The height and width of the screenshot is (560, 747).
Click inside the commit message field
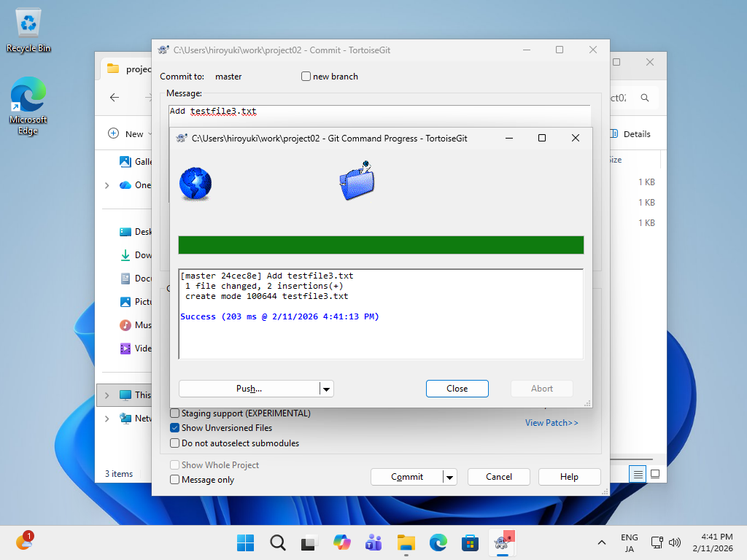tap(379, 116)
